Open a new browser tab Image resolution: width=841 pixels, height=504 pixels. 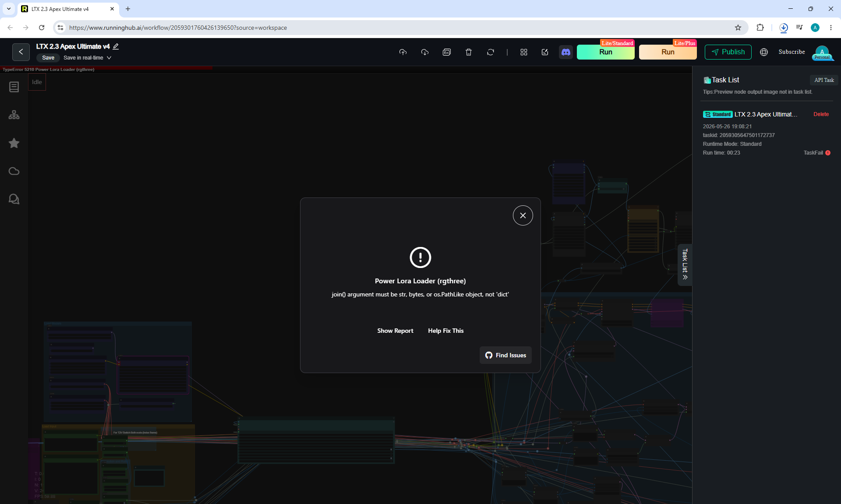128,9
